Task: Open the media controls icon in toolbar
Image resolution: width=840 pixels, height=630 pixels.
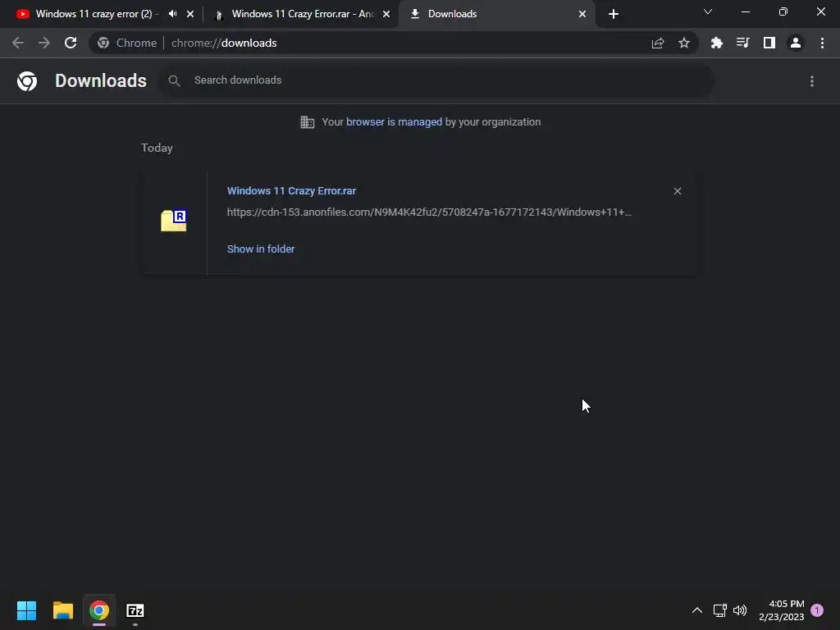Action: (x=743, y=43)
